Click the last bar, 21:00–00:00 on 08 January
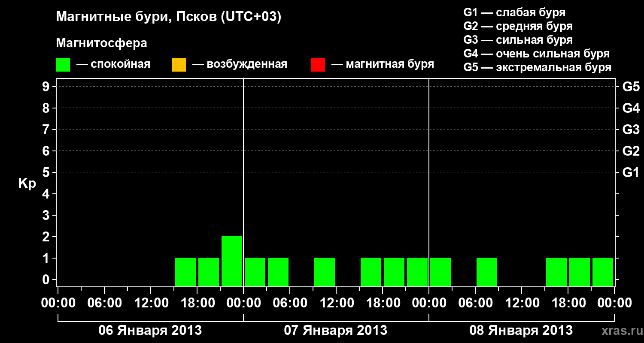Viewport: 644px width, 343px height. [x=603, y=272]
